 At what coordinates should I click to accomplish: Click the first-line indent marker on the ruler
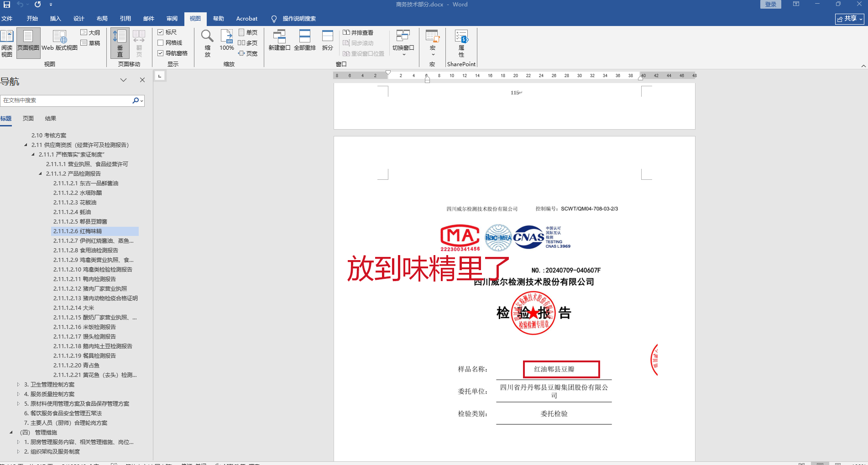click(388, 73)
